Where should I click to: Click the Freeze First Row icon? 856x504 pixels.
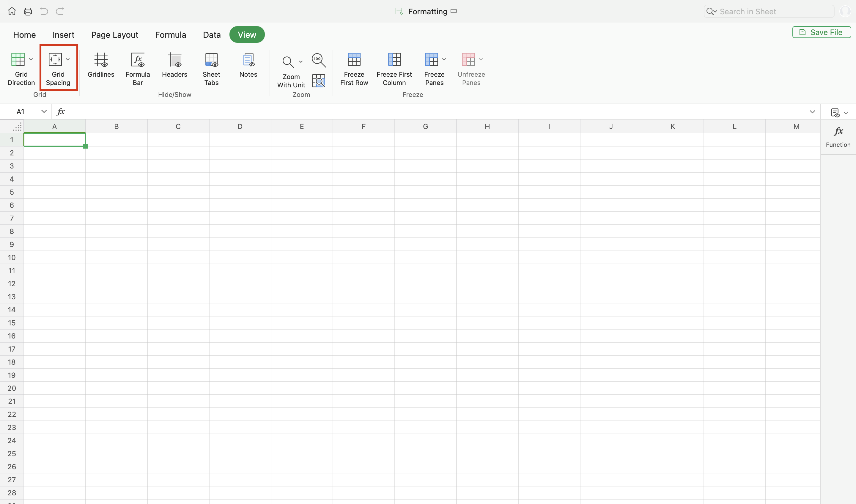click(x=354, y=60)
